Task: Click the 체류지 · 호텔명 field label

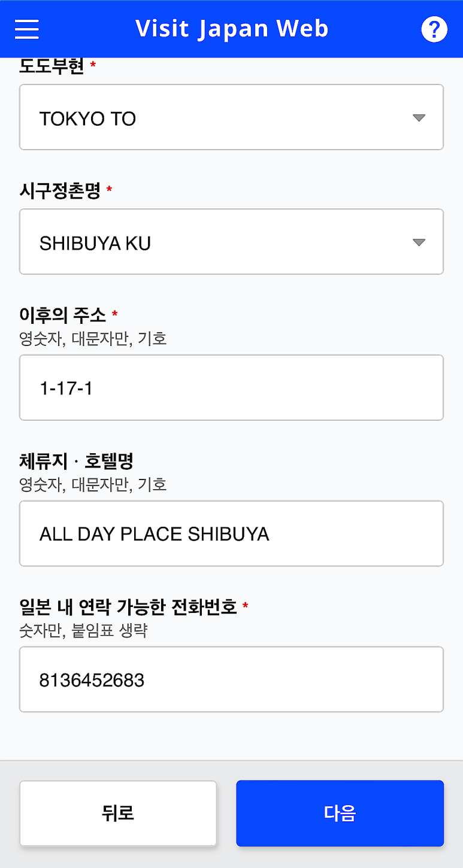Action: [76, 461]
